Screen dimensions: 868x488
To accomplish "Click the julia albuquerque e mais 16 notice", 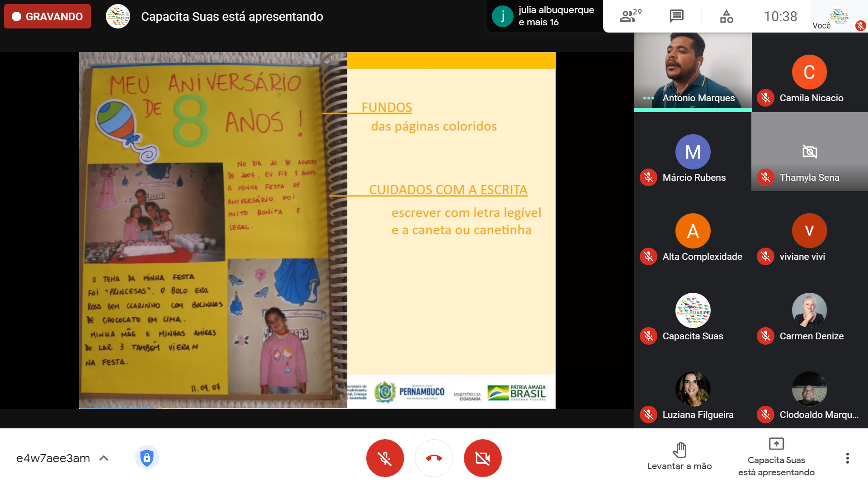I will [x=544, y=16].
